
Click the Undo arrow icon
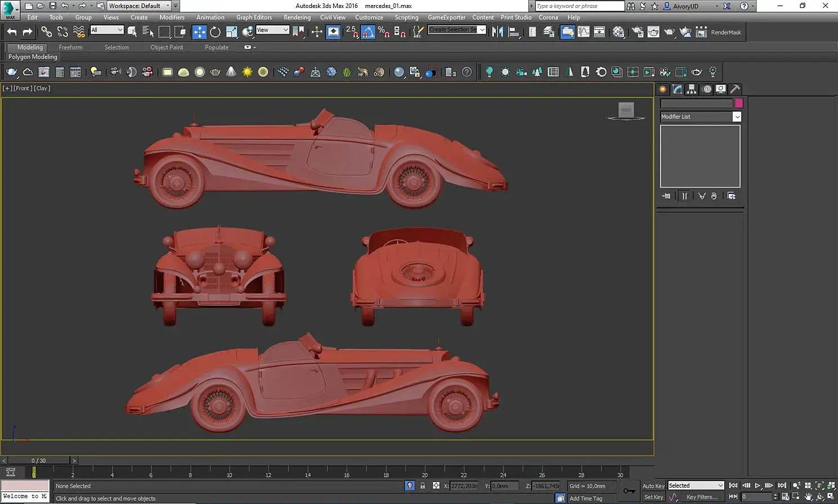point(12,32)
